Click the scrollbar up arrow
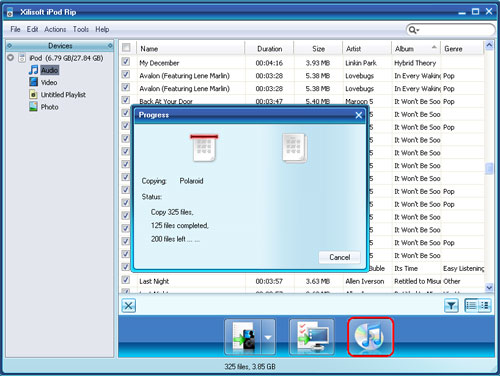Image resolution: width=500 pixels, height=376 pixels. [489, 45]
